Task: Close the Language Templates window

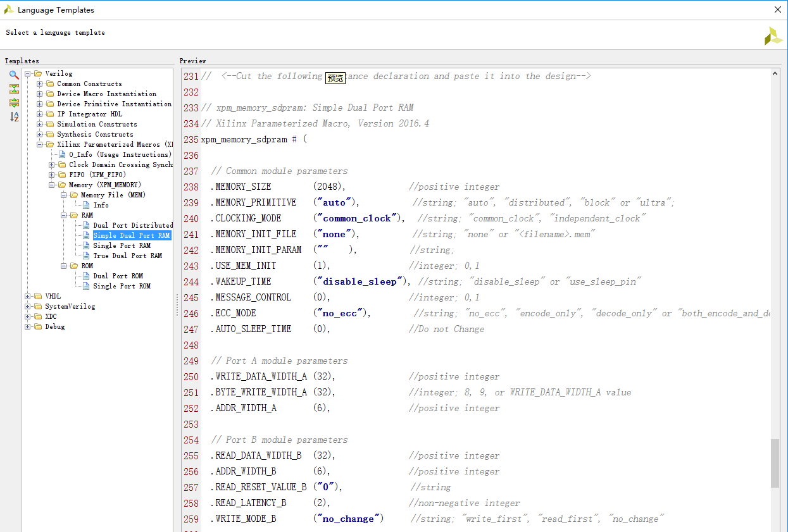Action: point(778,9)
